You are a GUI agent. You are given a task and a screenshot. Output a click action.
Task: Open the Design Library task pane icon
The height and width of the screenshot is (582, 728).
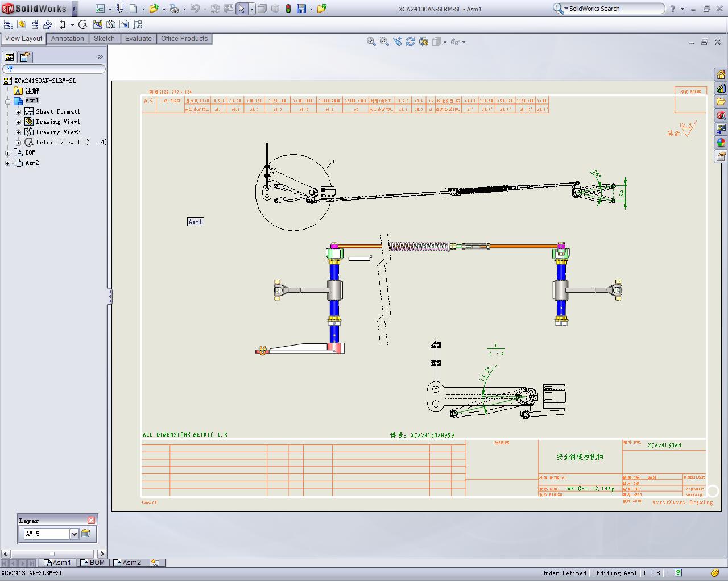721,89
